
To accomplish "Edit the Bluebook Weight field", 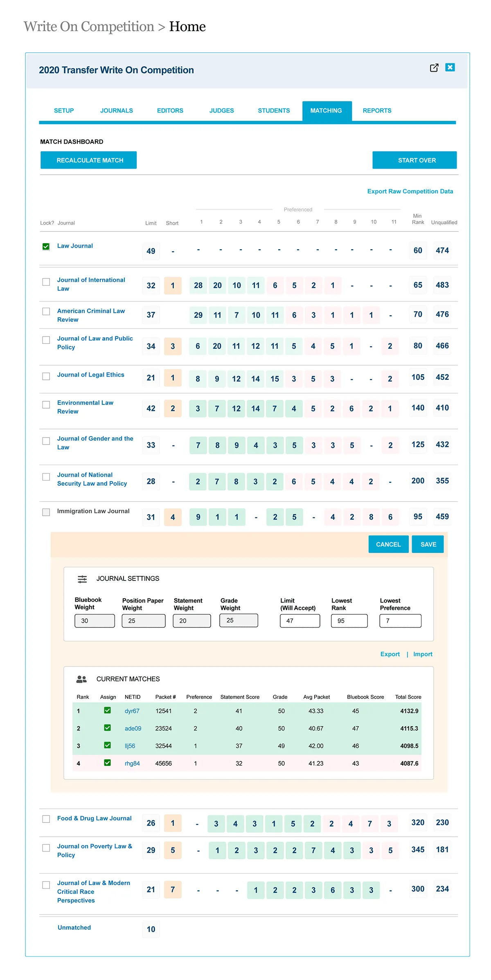I will coord(95,621).
